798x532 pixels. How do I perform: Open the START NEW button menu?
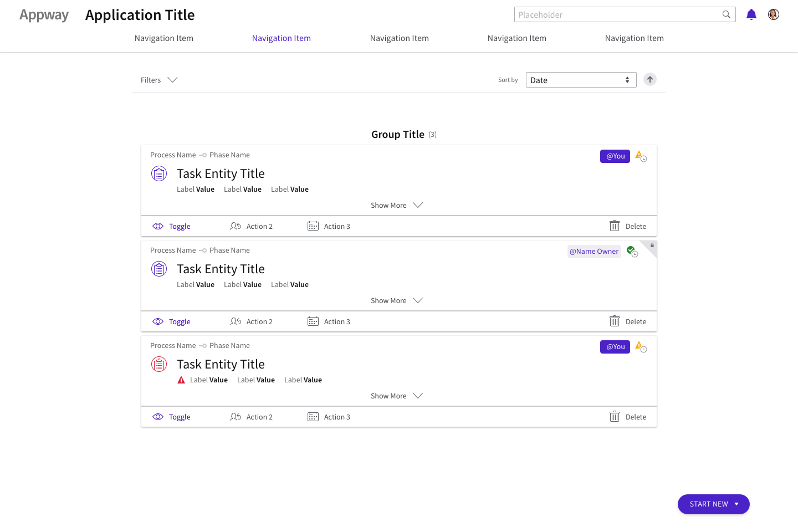[x=713, y=504]
